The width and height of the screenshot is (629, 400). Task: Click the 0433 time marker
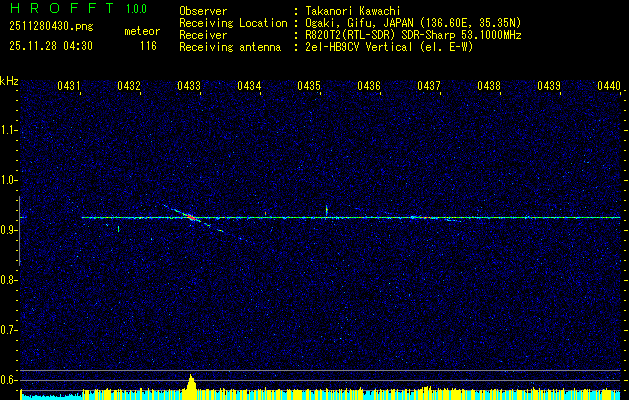click(x=189, y=86)
